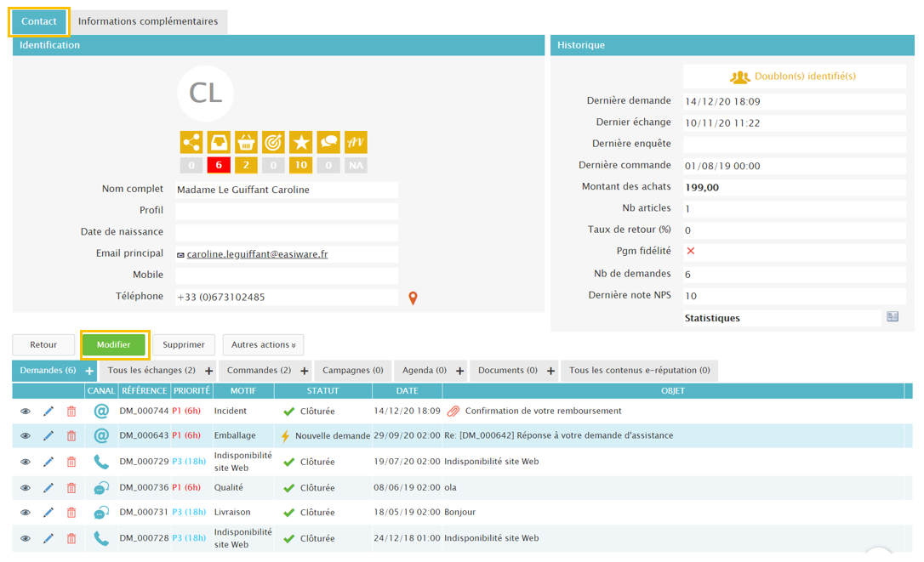Image resolution: width=924 pixels, height=562 pixels.
Task: Edit request DM_000744 with pencil icon
Action: [48, 412]
